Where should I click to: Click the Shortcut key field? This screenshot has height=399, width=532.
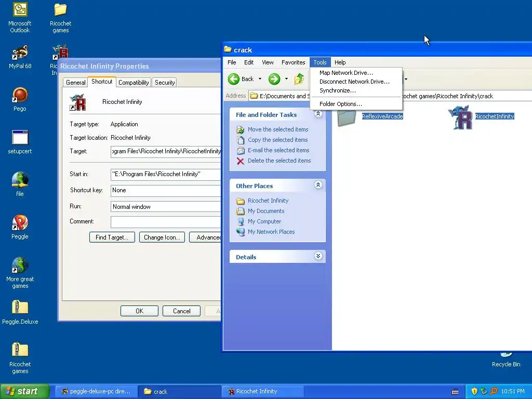click(x=166, y=190)
